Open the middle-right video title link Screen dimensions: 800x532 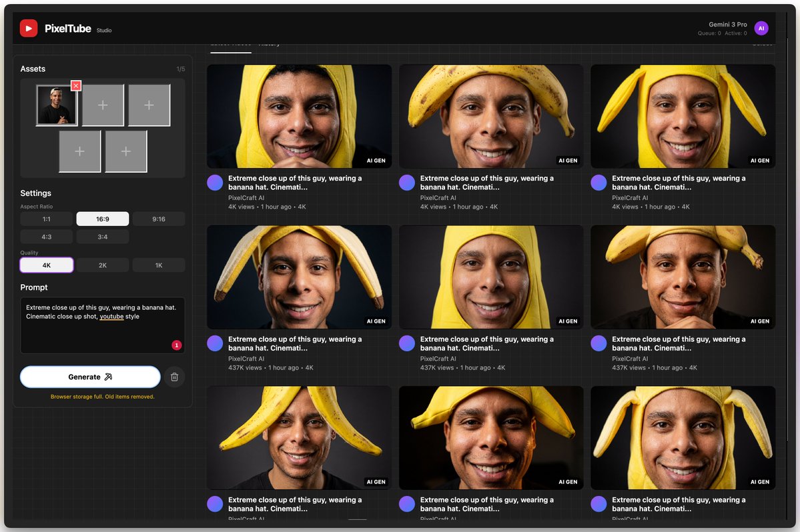(x=679, y=343)
